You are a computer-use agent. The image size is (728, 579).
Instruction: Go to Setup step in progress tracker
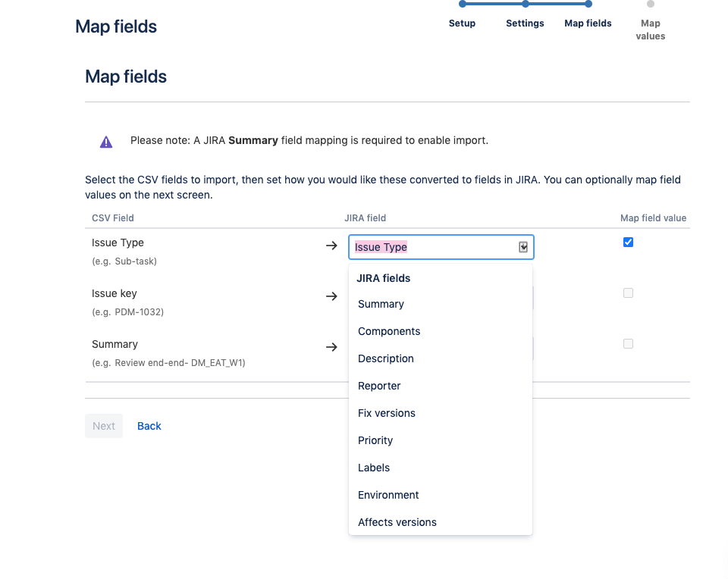pos(462,23)
